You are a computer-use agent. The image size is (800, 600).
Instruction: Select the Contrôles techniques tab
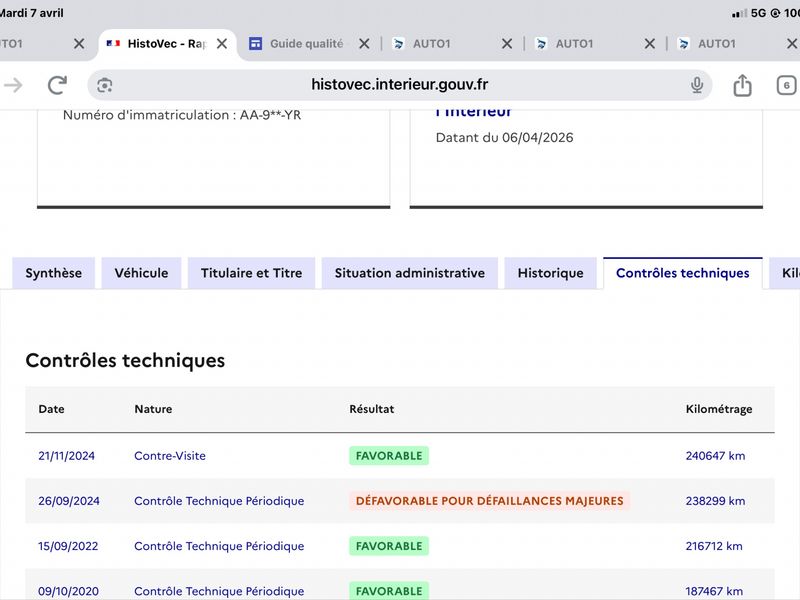tap(682, 273)
